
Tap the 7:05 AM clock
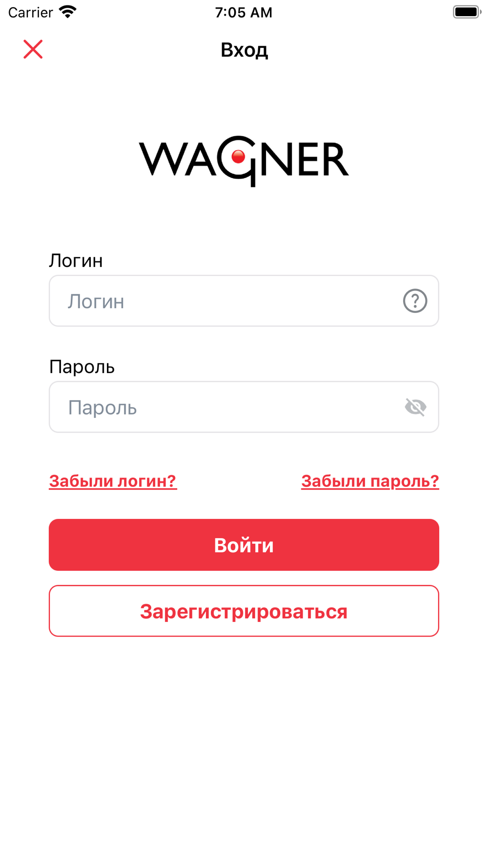[244, 12]
